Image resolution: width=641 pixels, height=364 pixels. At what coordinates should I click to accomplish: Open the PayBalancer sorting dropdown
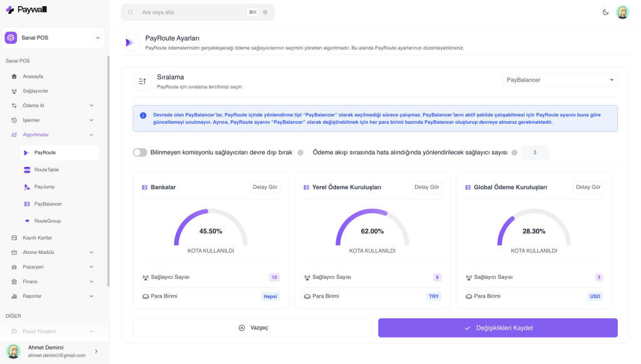560,80
